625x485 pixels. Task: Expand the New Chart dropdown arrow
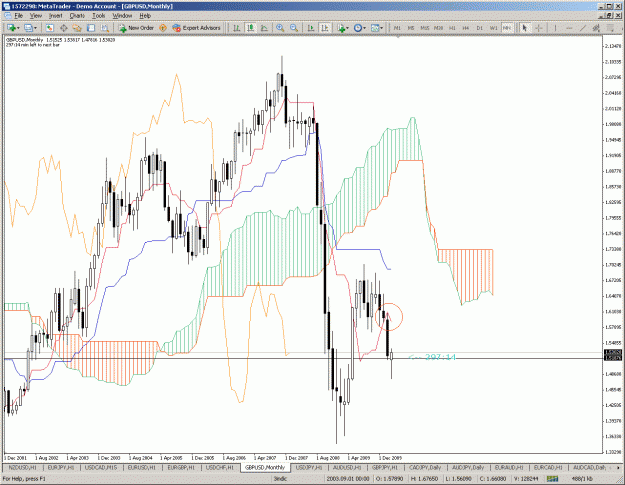(18, 28)
